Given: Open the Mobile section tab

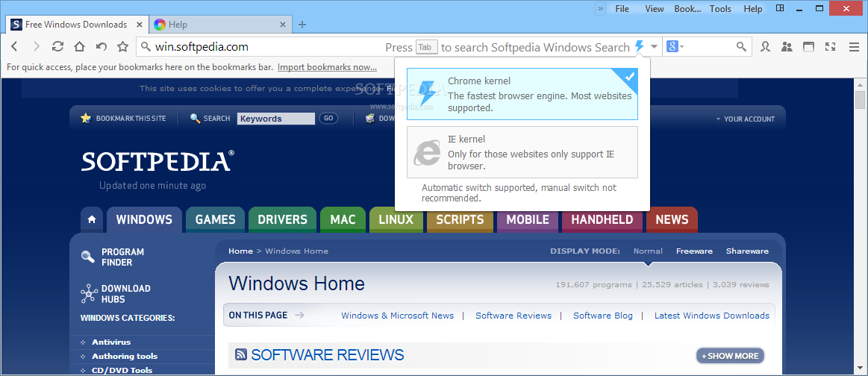Looking at the screenshot, I should (528, 219).
